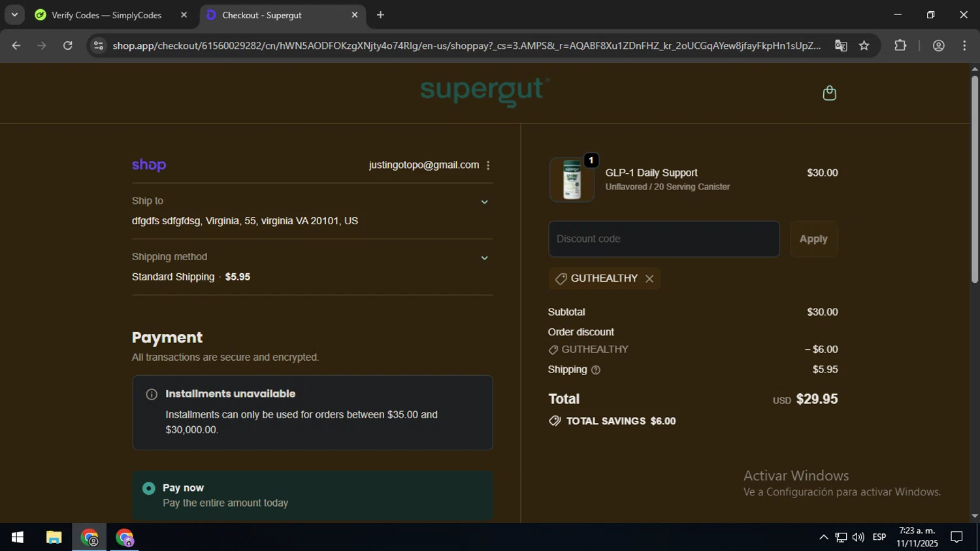The image size is (980, 551).
Task: Click the total amount $29.95
Action: (817, 399)
